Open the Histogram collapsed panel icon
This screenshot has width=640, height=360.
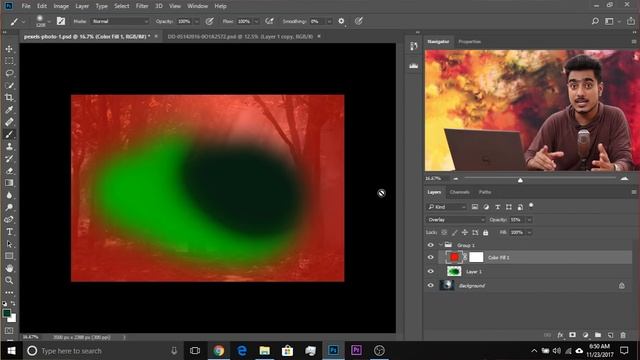[x=413, y=66]
